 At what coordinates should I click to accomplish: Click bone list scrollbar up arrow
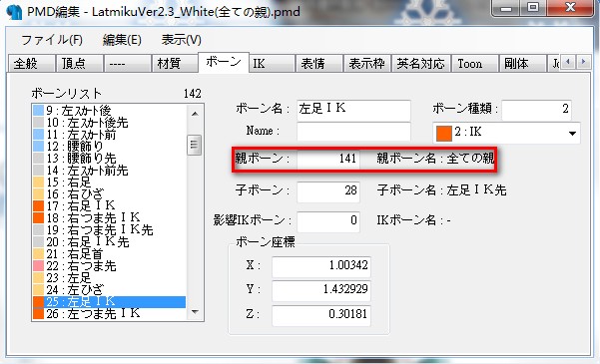coord(195,114)
